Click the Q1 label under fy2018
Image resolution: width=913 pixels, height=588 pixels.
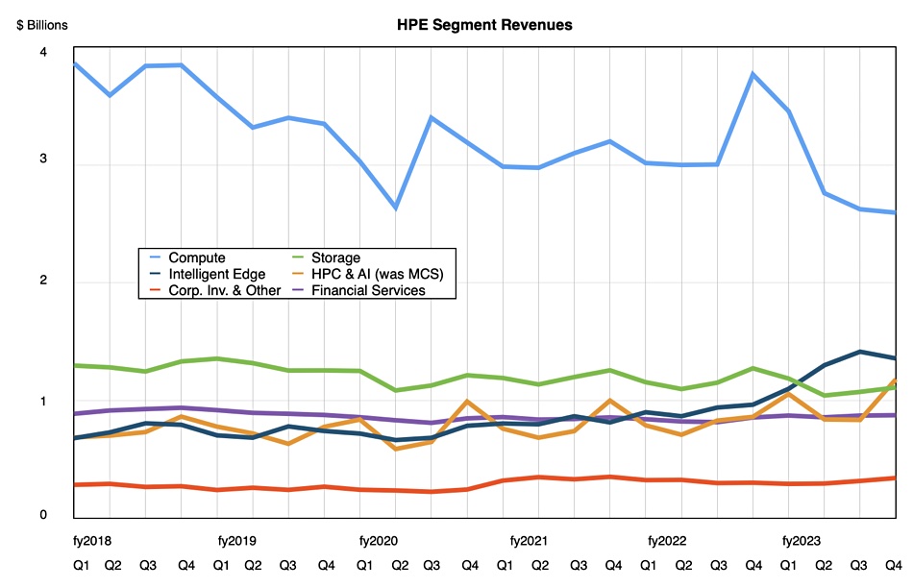point(82,565)
